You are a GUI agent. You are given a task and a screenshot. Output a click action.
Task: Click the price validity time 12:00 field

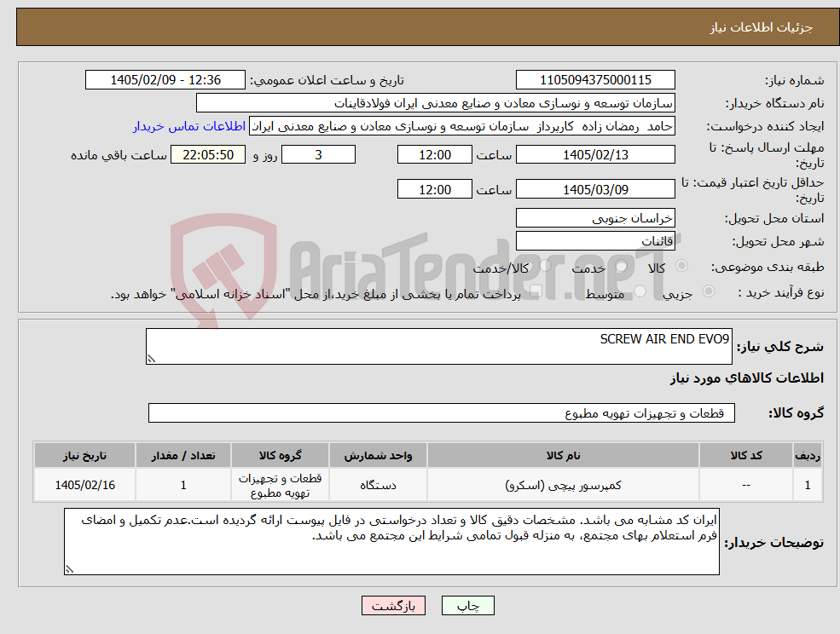[434, 189]
